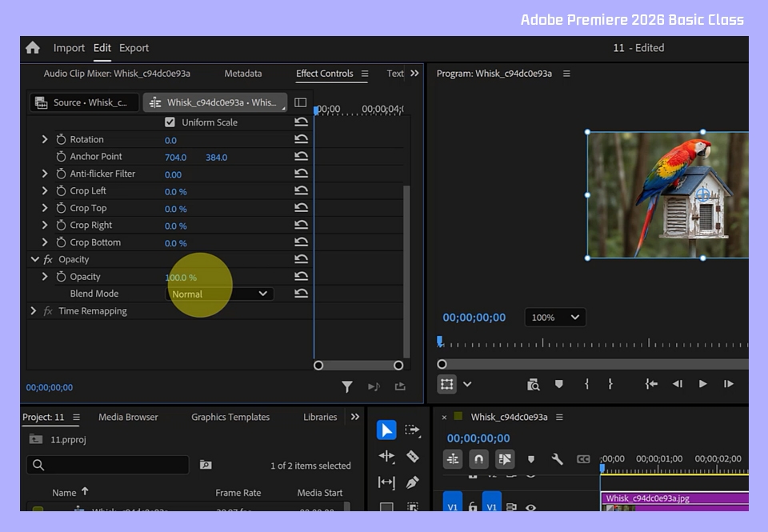Click the Find folder icon in Project panel
This screenshot has height=532, width=768.
click(206, 464)
